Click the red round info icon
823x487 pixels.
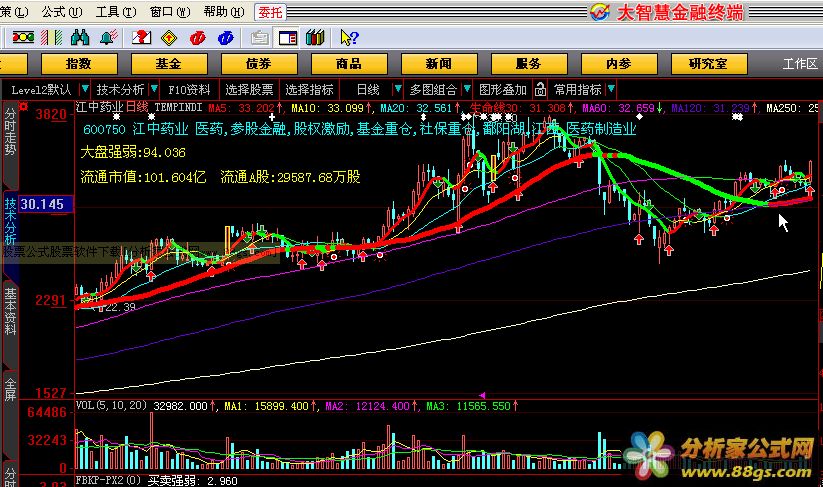[x=197, y=38]
